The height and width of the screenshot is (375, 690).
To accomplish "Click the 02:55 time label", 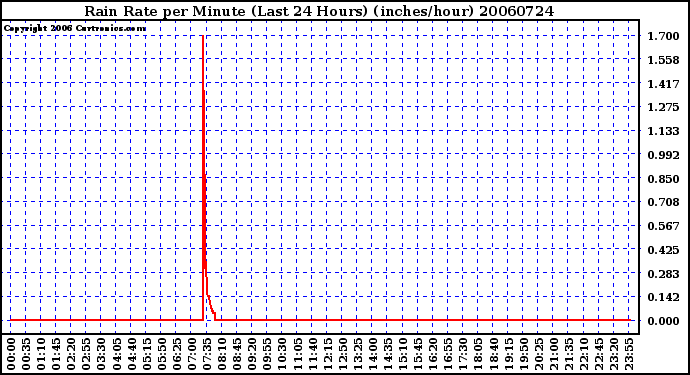I will coord(86,355).
